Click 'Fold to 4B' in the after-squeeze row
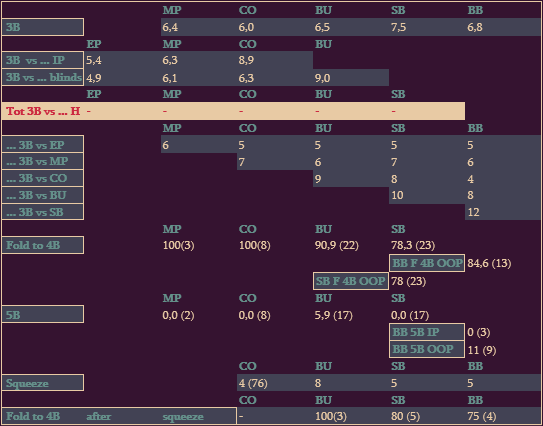543x426 pixels. [33, 416]
